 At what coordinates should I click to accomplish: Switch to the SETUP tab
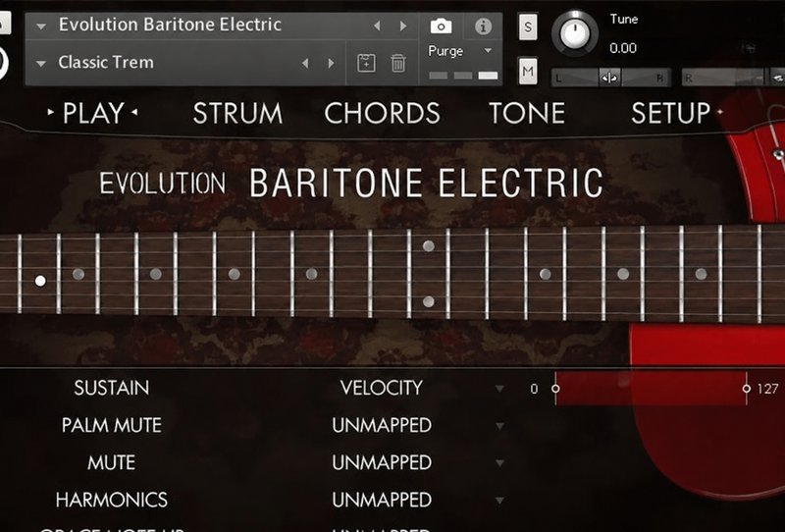[x=671, y=113]
